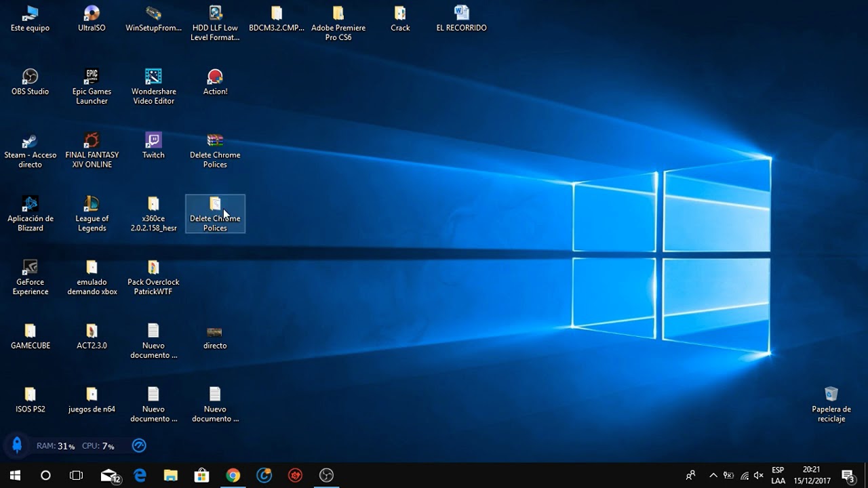The width and height of the screenshot is (868, 488).
Task: Open the Wi-Fi network tray icon
Action: (x=744, y=475)
